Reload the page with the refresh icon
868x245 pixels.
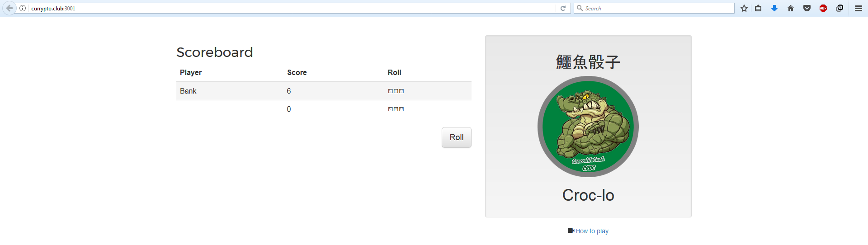(563, 8)
